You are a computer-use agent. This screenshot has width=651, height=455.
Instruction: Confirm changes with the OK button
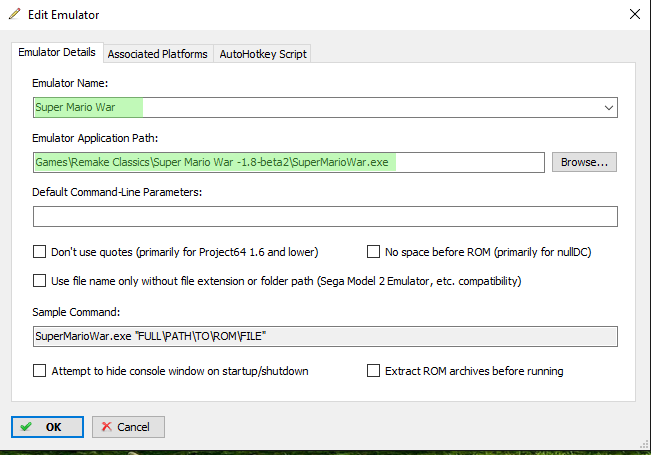(47, 427)
